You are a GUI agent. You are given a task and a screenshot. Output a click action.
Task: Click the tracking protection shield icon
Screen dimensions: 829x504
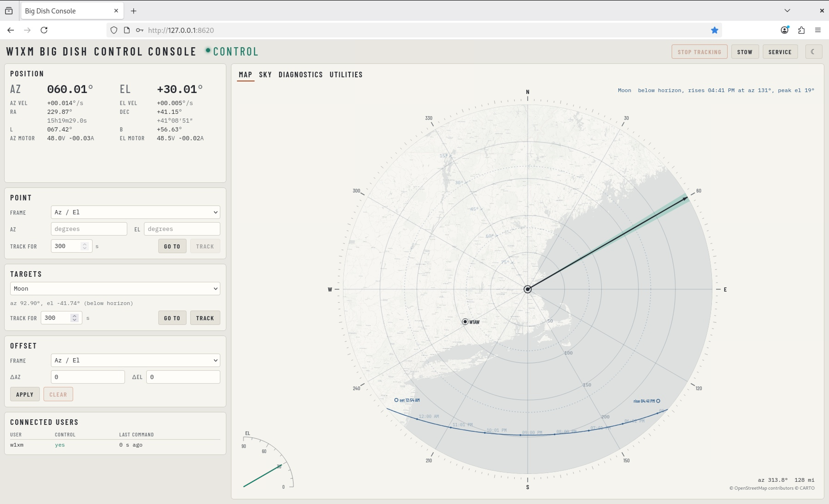click(114, 30)
